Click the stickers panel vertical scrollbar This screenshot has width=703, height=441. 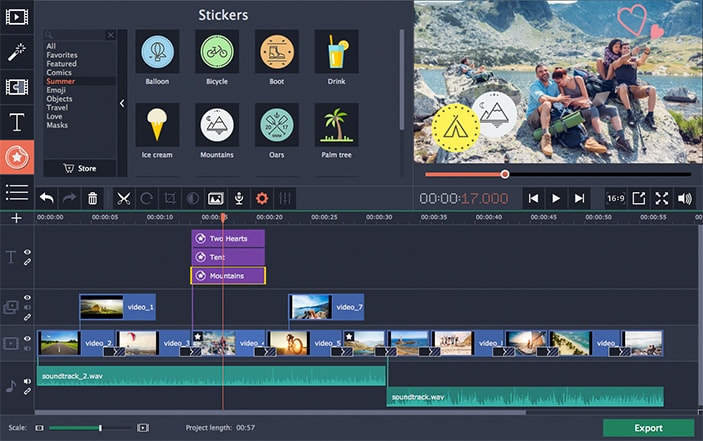[402, 80]
